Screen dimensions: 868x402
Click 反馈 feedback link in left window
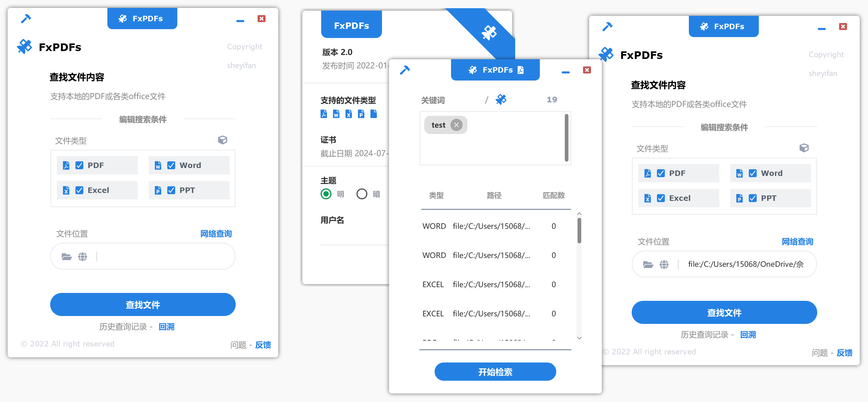pyautogui.click(x=263, y=345)
